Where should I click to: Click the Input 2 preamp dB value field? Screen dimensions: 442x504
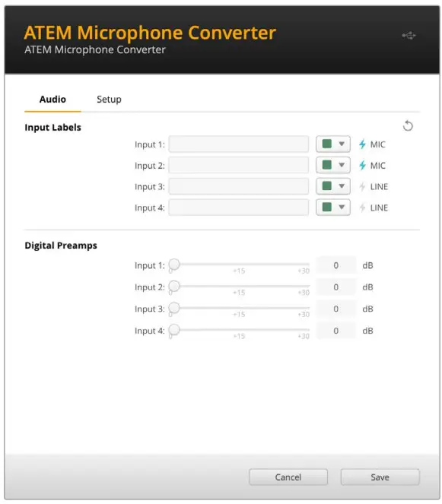[x=336, y=287]
